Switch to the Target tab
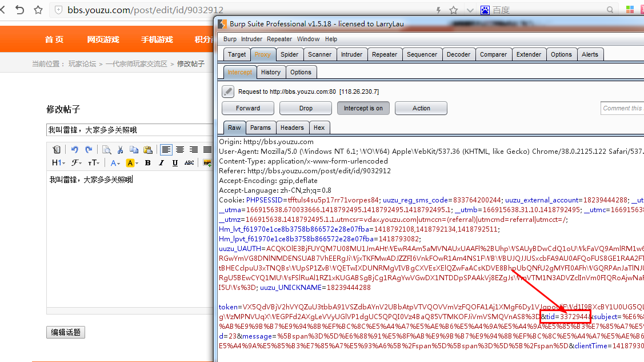This screenshot has height=362, width=644. [237, 54]
